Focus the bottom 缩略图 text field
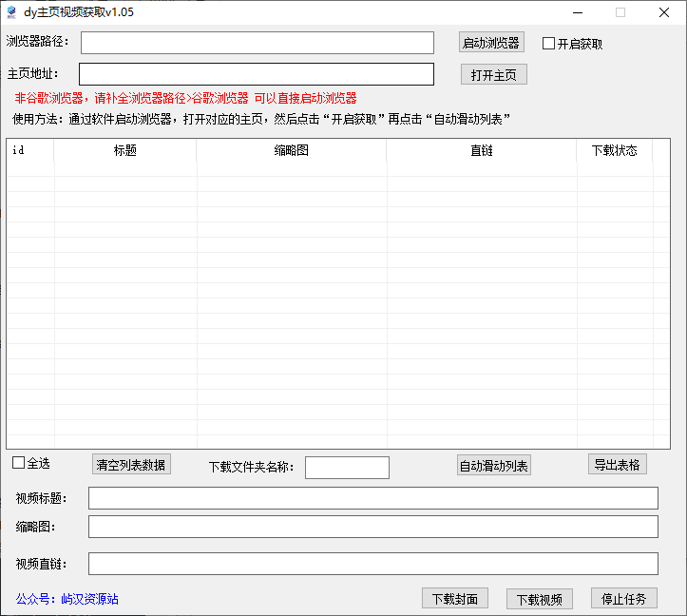This screenshot has width=687, height=616. coord(373,527)
